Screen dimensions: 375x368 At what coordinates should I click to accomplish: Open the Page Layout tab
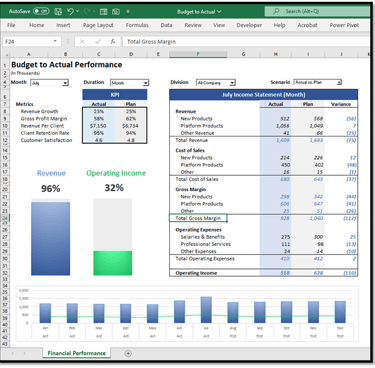tap(98, 25)
